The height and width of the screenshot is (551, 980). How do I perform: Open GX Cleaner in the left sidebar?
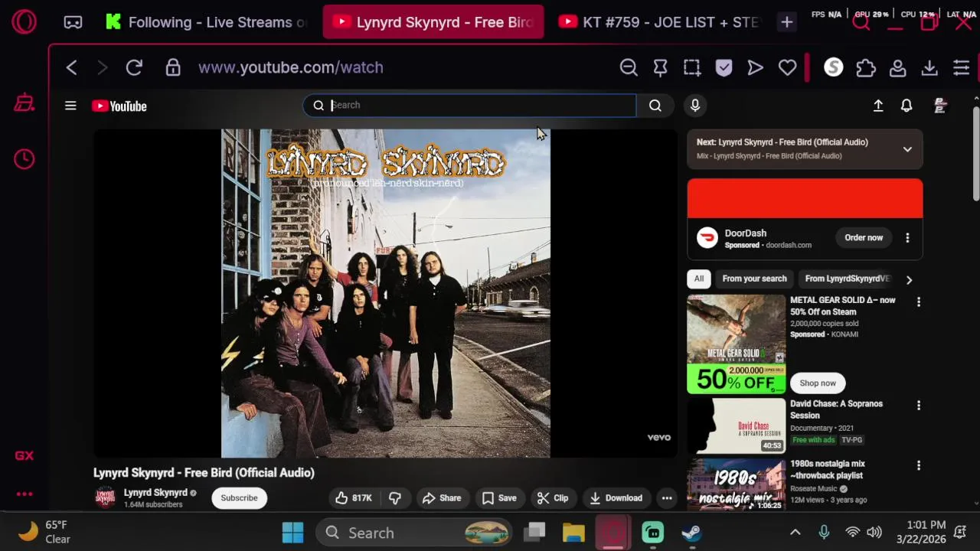point(24,103)
